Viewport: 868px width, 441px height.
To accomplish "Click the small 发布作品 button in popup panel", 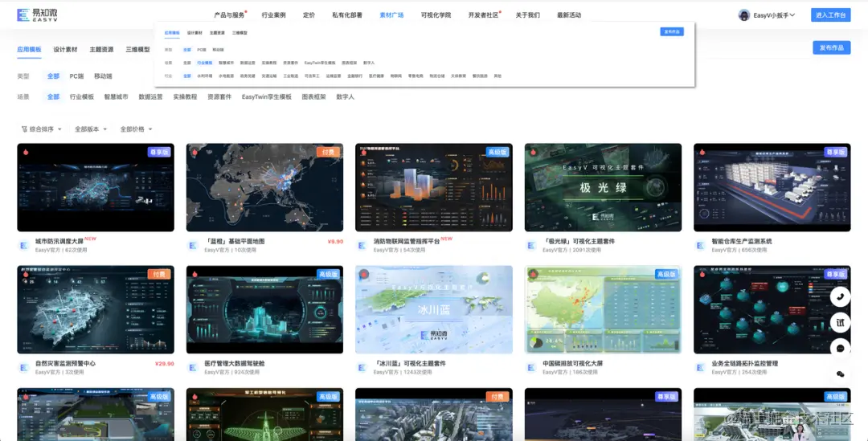I will coord(672,31).
